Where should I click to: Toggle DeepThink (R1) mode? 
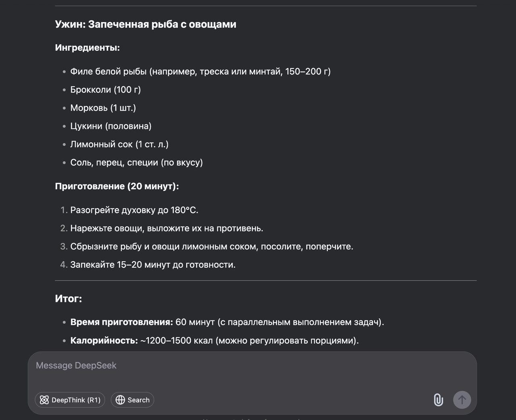click(70, 400)
